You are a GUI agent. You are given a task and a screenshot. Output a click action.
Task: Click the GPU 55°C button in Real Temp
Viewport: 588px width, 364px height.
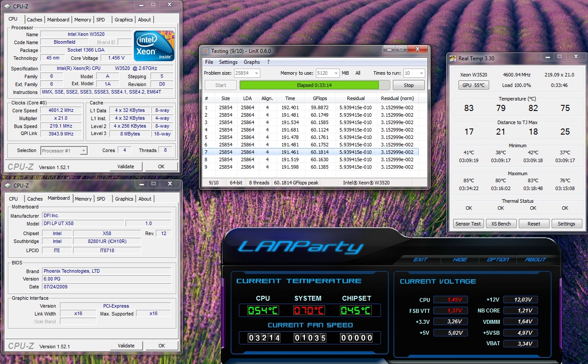click(x=473, y=85)
